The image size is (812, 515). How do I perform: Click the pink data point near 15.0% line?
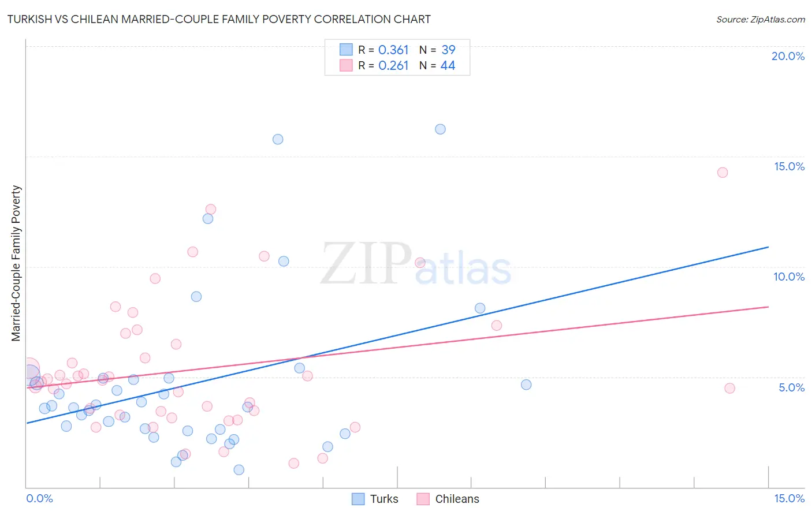pos(722,173)
